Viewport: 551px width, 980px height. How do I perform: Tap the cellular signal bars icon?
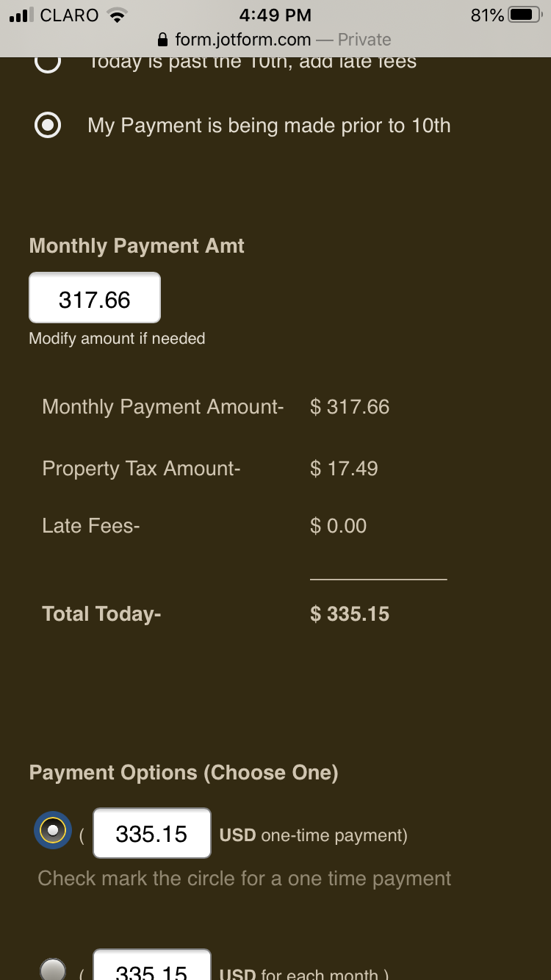click(22, 15)
